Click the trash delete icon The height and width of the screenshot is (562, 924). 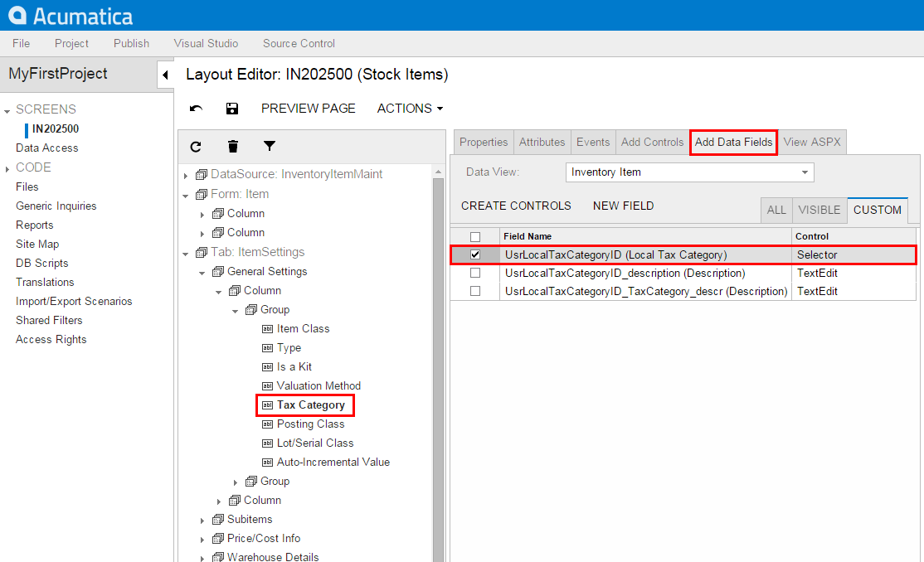coord(233,147)
